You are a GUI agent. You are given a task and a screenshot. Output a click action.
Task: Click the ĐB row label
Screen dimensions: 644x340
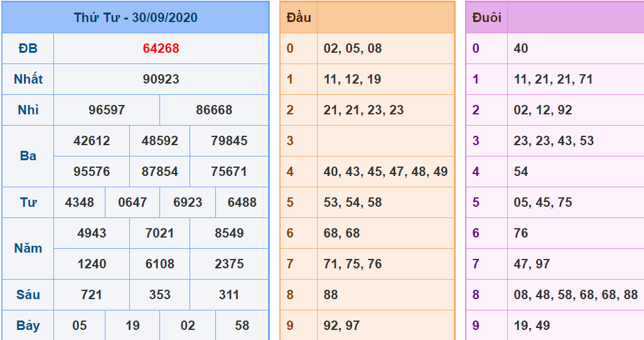coord(28,48)
